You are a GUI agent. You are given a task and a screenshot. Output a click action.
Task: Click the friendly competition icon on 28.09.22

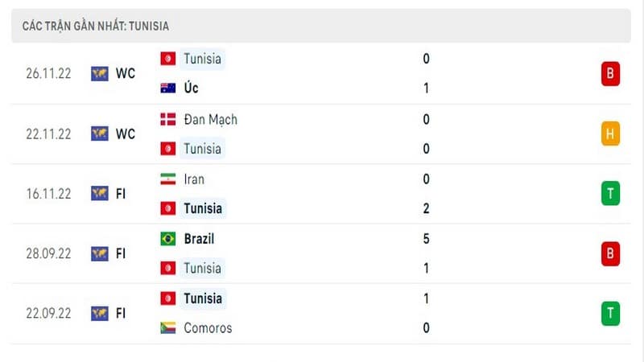99,253
